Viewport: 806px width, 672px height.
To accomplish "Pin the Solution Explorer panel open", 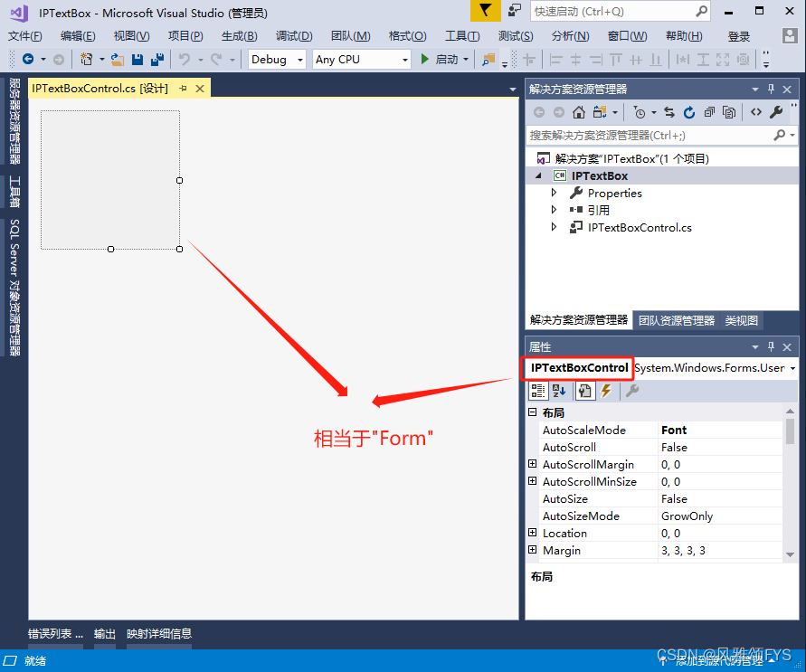I will 771,88.
